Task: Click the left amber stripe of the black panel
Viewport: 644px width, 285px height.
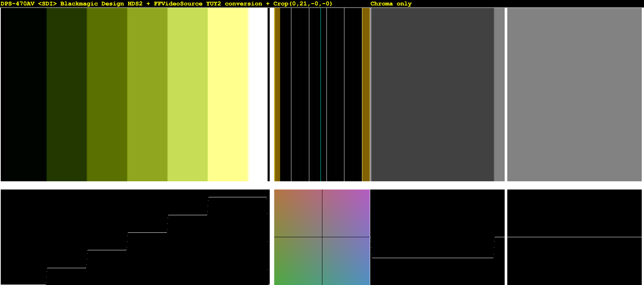Action: click(x=277, y=94)
